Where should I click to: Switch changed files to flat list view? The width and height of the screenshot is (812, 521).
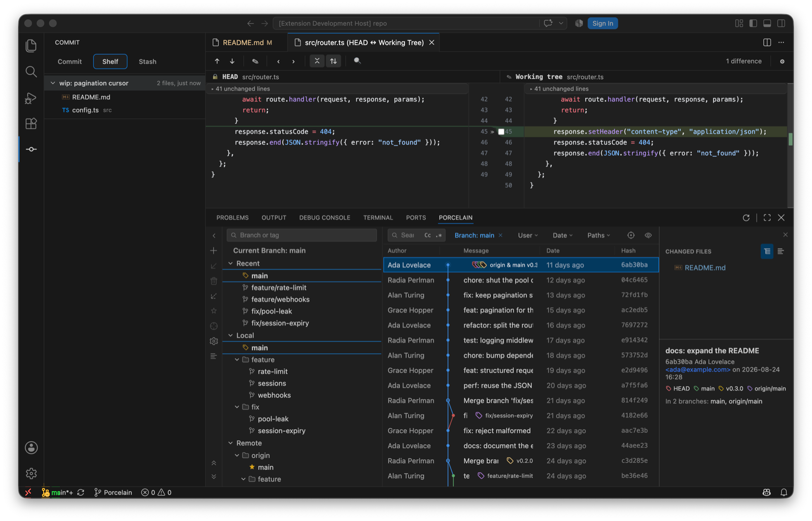(781, 251)
